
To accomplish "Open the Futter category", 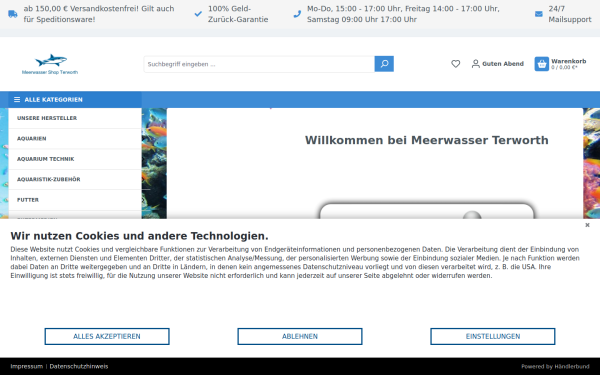I will pyautogui.click(x=75, y=200).
